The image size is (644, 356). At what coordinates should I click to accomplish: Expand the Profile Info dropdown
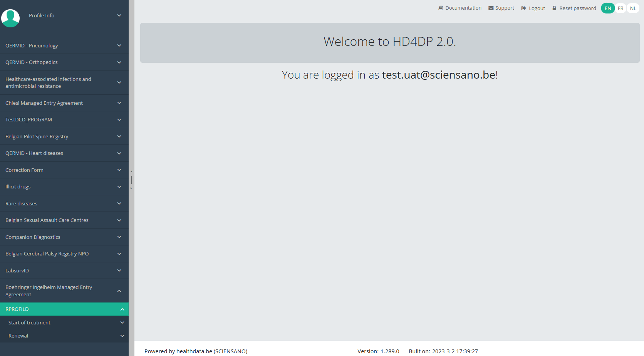[x=119, y=15]
